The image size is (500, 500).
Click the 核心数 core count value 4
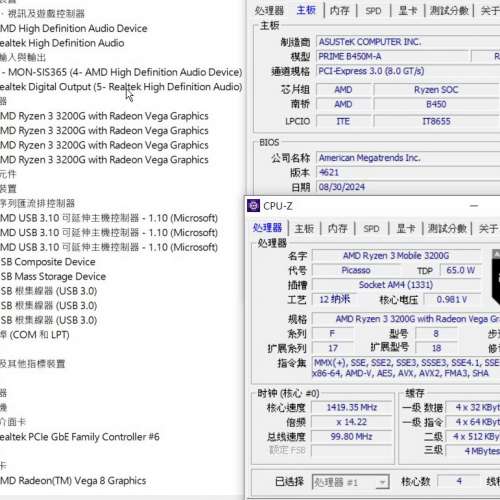[459, 481]
